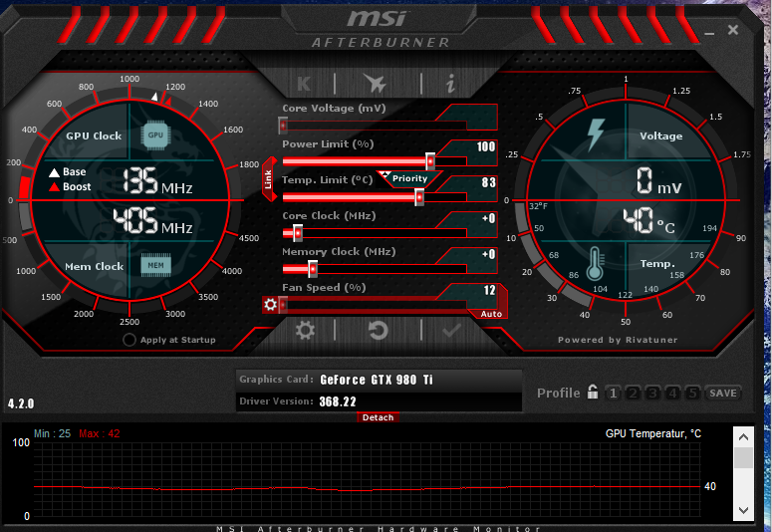This screenshot has width=772, height=532.
Task: Click the 0 mV voltage readout
Action: [658, 180]
